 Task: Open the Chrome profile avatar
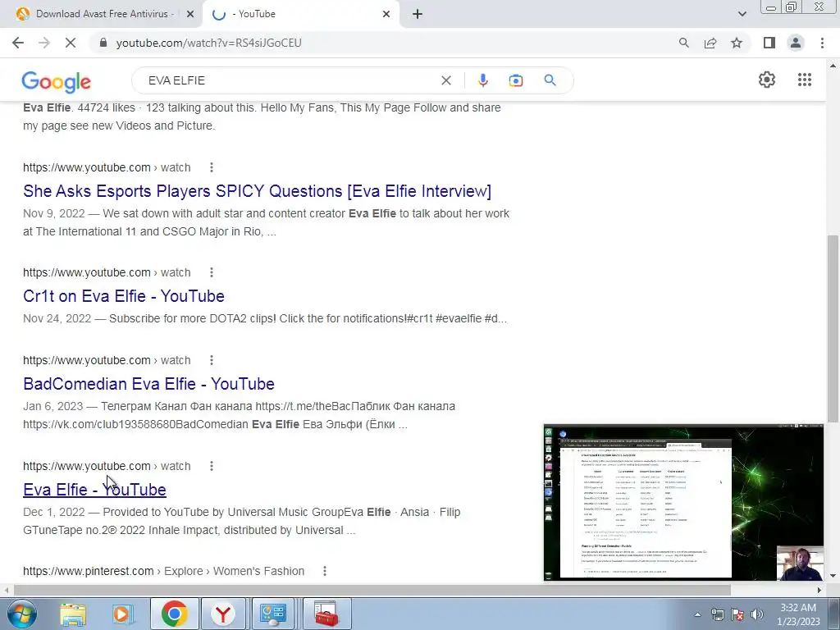[796, 43]
